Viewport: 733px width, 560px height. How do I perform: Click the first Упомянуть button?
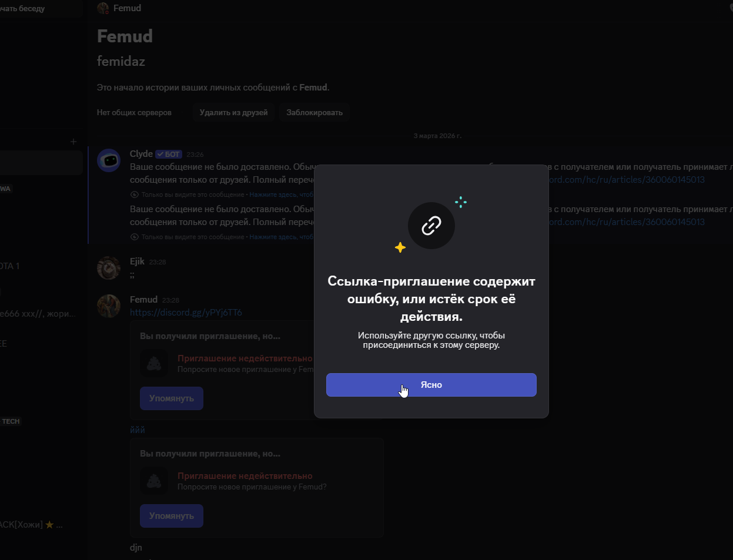172,398
